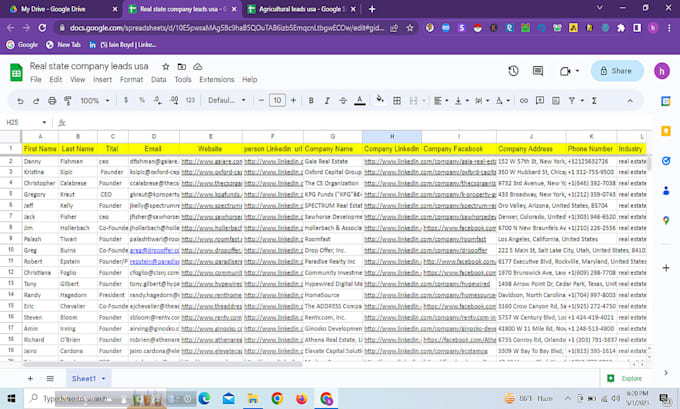
Task: Click the Add sheet plus button
Action: click(30, 379)
